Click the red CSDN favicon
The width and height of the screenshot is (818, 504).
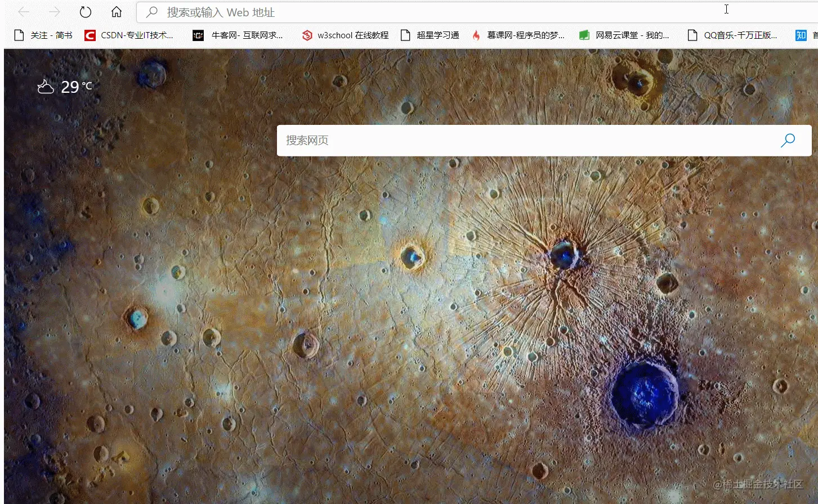[90, 35]
